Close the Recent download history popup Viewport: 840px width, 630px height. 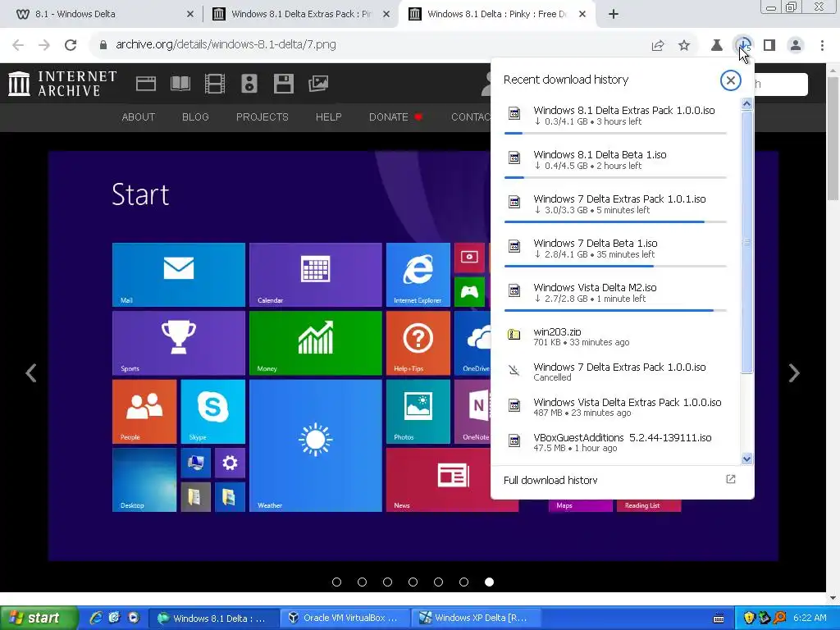coord(730,80)
